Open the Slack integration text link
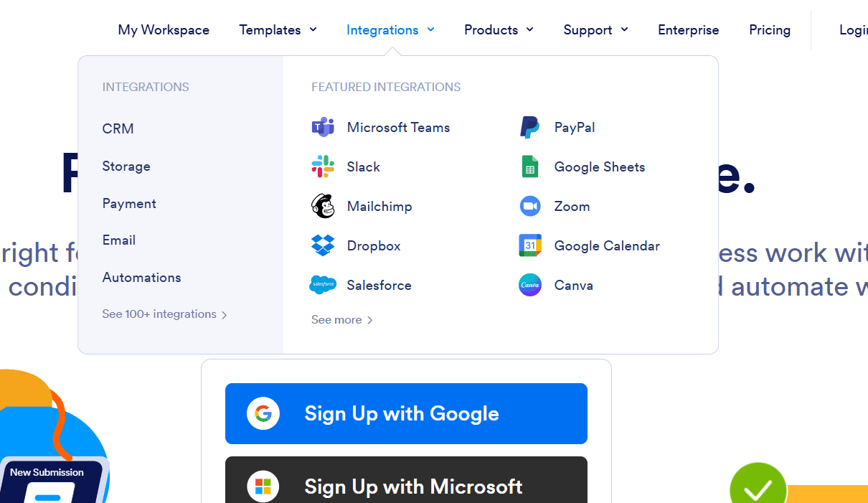Viewport: 868px width, 503px height. pyautogui.click(x=364, y=166)
